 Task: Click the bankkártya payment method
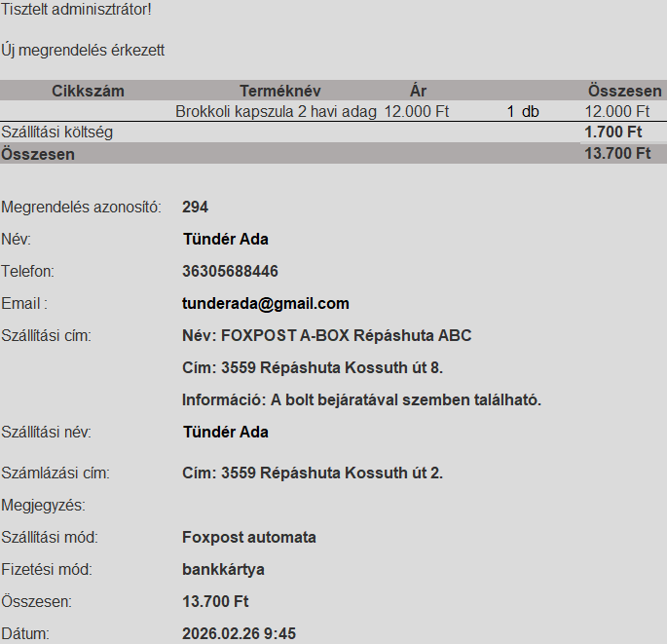pyautogui.click(x=223, y=570)
